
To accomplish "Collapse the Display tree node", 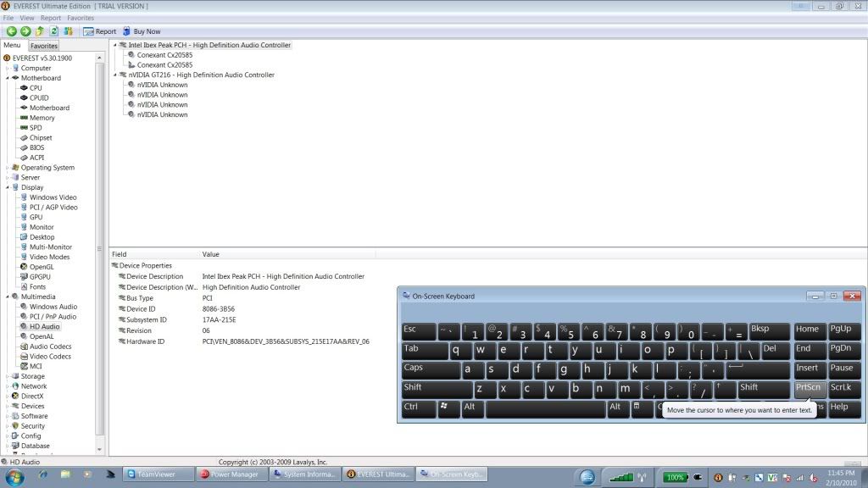I will pos(8,187).
